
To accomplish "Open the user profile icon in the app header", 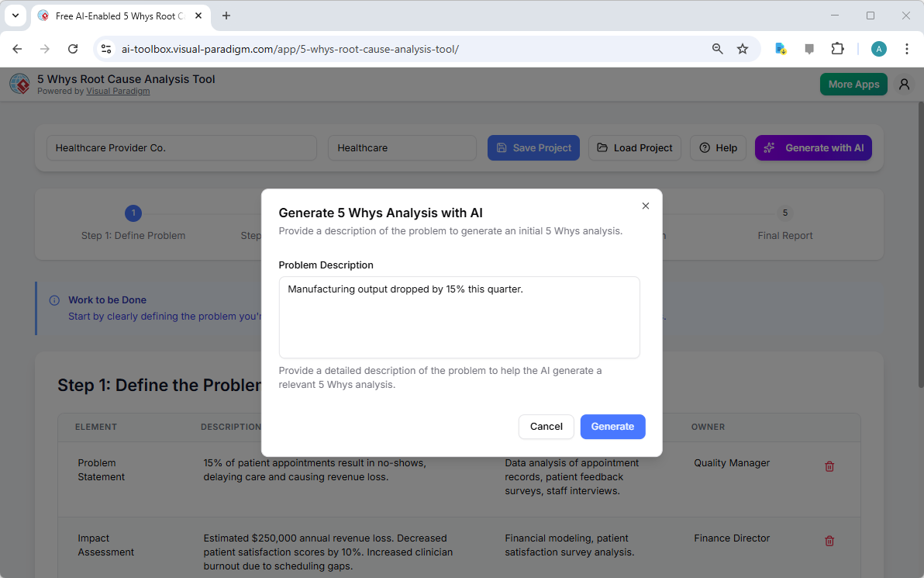I will [904, 84].
